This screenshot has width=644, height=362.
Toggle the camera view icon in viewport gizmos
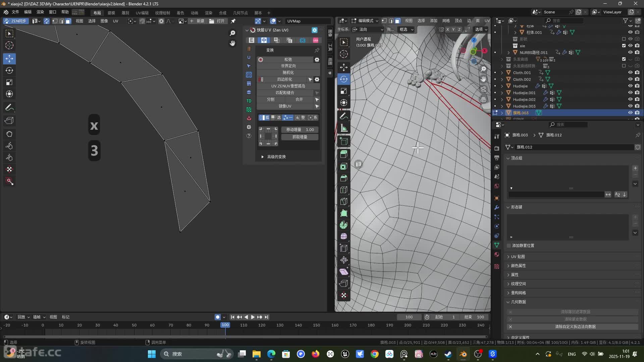[x=483, y=89]
